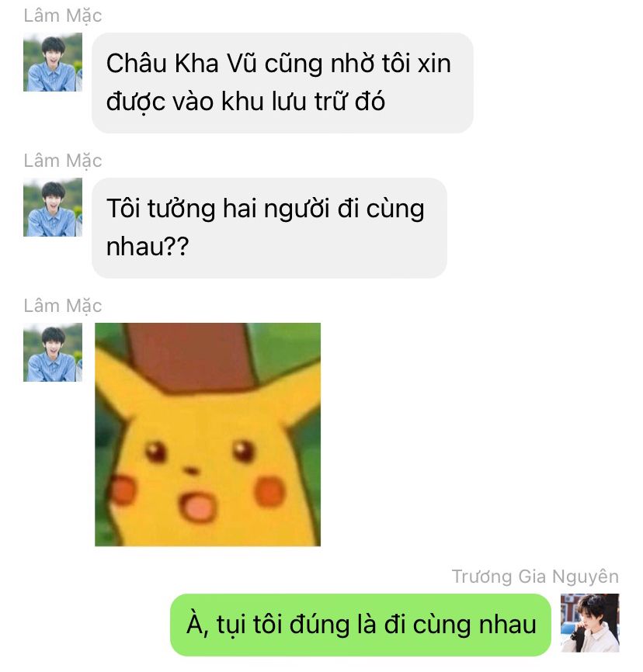This screenshot has width=643, height=672.
Task: Select the green 'À, tụi tôi đúng là đi cùng nhau' bubble
Action: (361, 625)
